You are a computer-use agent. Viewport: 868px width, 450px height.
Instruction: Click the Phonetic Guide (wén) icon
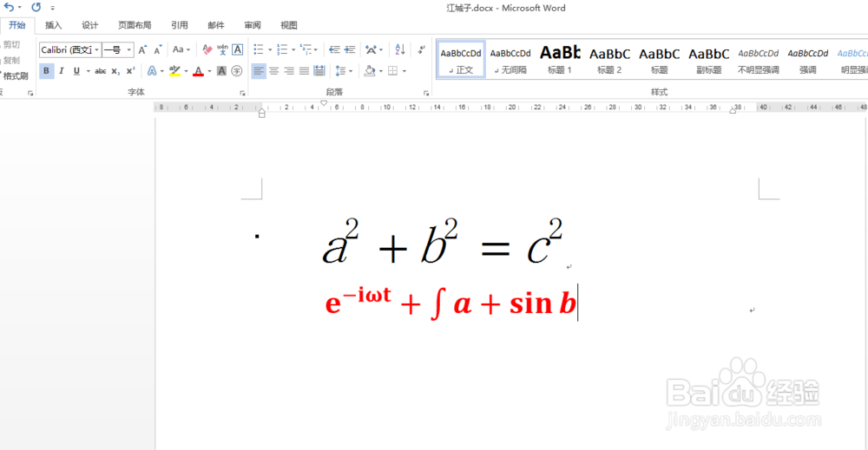[x=222, y=49]
